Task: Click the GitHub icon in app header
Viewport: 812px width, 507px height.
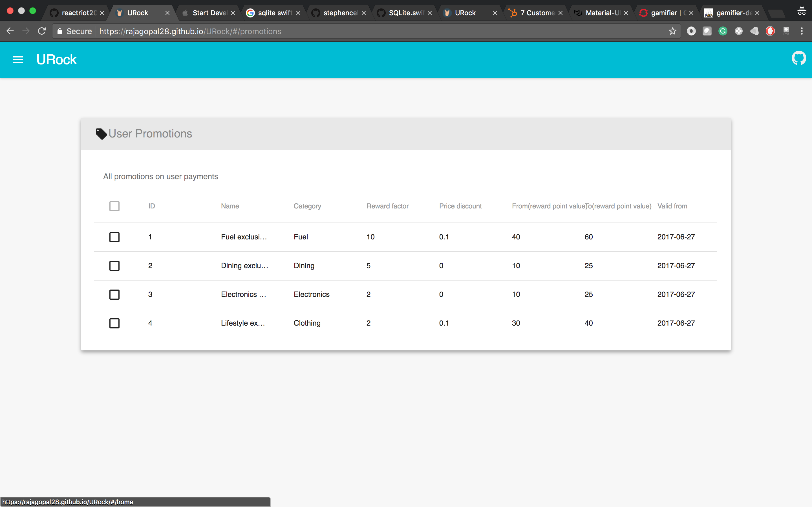Action: (798, 58)
